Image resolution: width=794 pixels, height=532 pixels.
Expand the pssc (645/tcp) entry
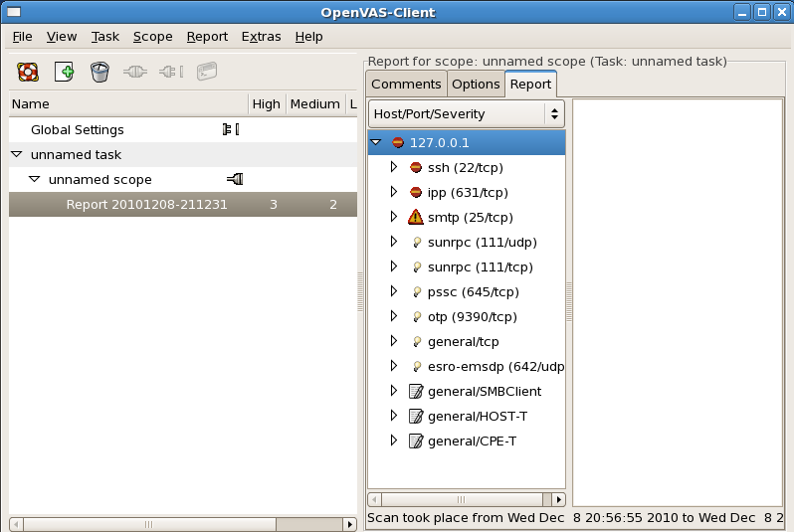click(x=393, y=290)
